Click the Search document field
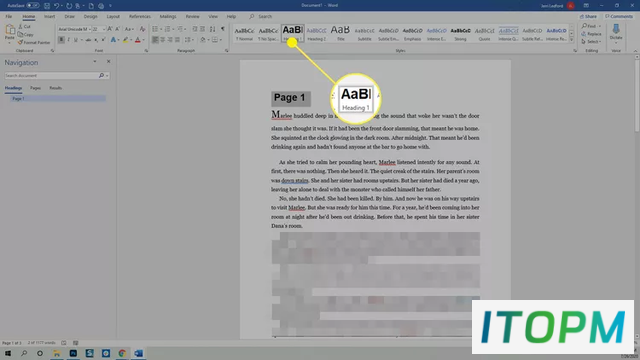The height and width of the screenshot is (360, 640). click(x=51, y=76)
